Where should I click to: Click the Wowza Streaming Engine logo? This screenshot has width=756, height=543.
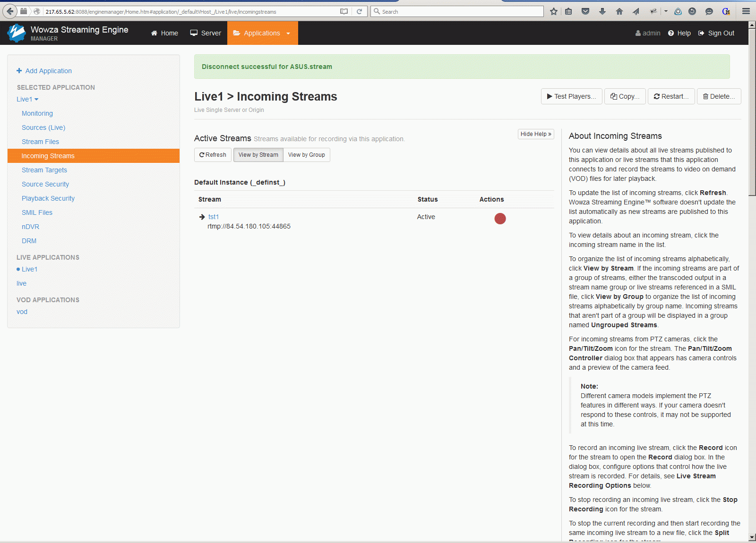17,33
